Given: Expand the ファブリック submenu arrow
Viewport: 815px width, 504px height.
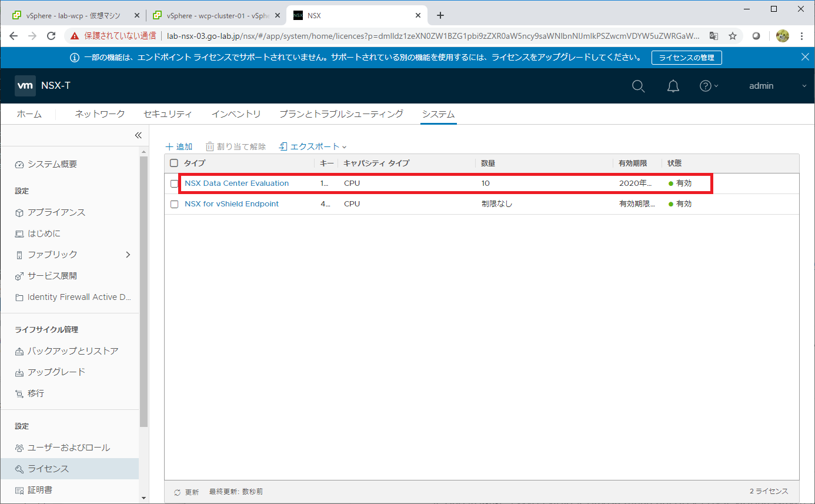Looking at the screenshot, I should click(128, 255).
